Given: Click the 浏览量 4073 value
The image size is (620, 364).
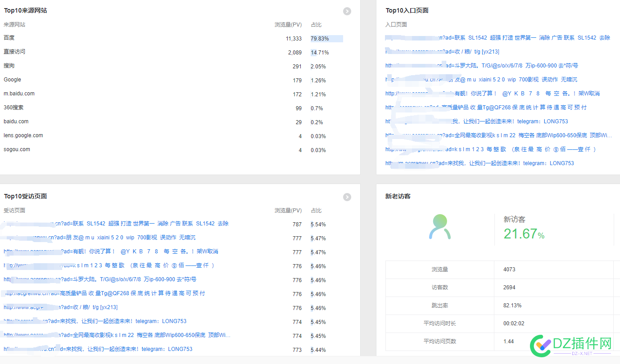Looking at the screenshot, I should coord(509,270).
